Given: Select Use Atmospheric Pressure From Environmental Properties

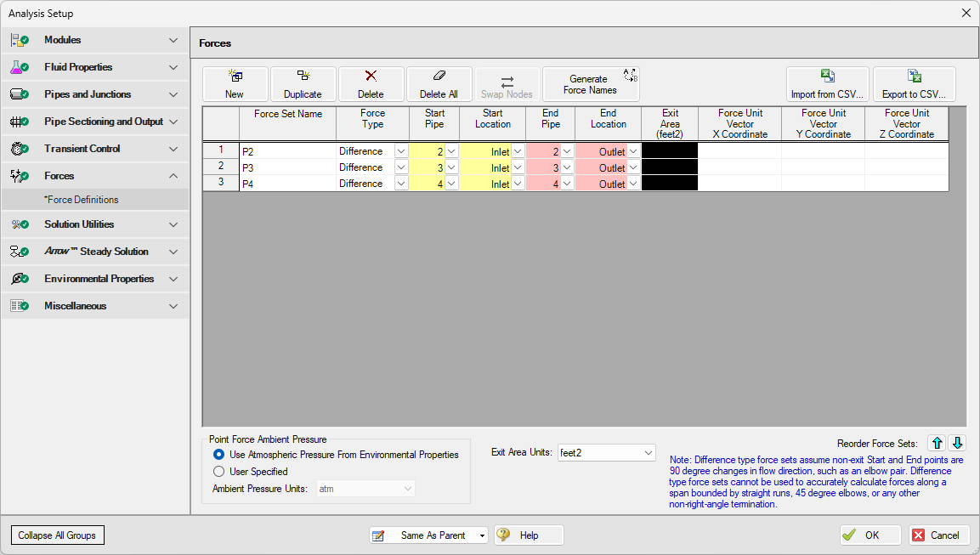Looking at the screenshot, I should click(x=218, y=455).
